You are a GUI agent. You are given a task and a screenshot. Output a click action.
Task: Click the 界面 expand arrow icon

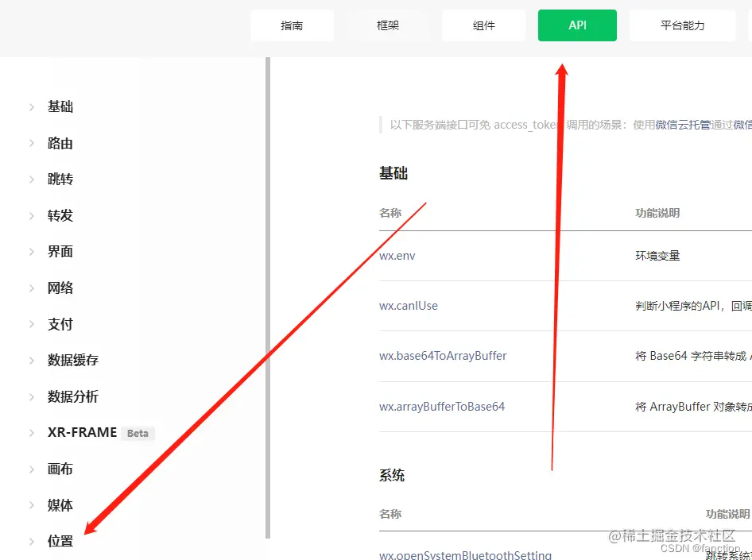coord(30,251)
